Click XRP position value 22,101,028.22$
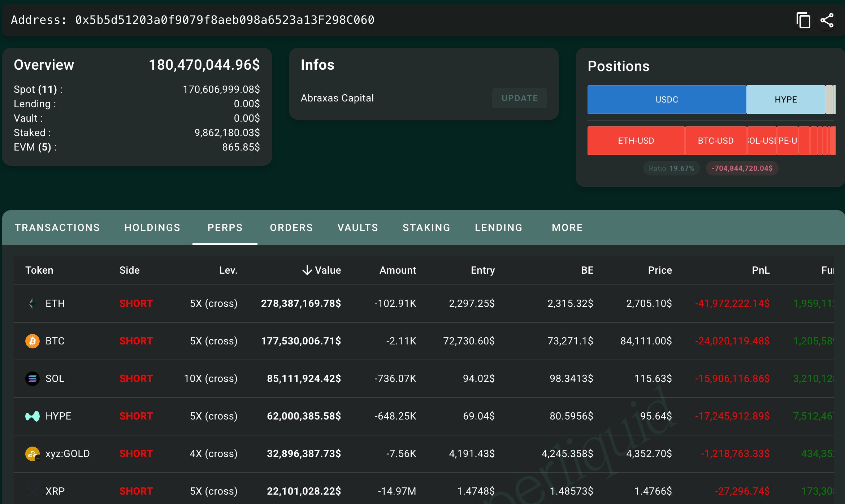Image resolution: width=845 pixels, height=504 pixels. coord(304,491)
